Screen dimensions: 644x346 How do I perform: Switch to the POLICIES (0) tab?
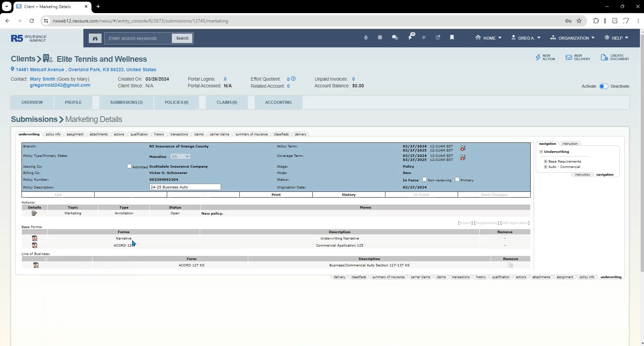(x=177, y=102)
